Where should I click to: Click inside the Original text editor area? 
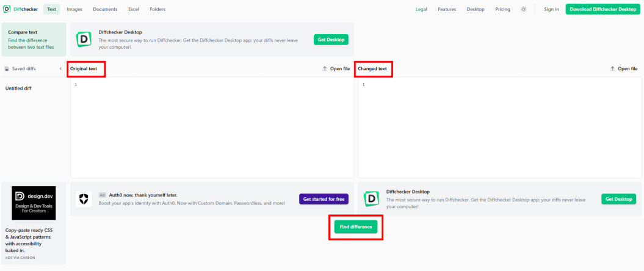212,128
